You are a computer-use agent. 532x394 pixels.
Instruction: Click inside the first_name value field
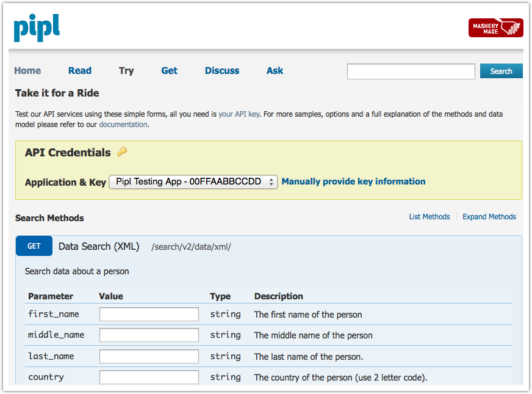[x=148, y=314]
